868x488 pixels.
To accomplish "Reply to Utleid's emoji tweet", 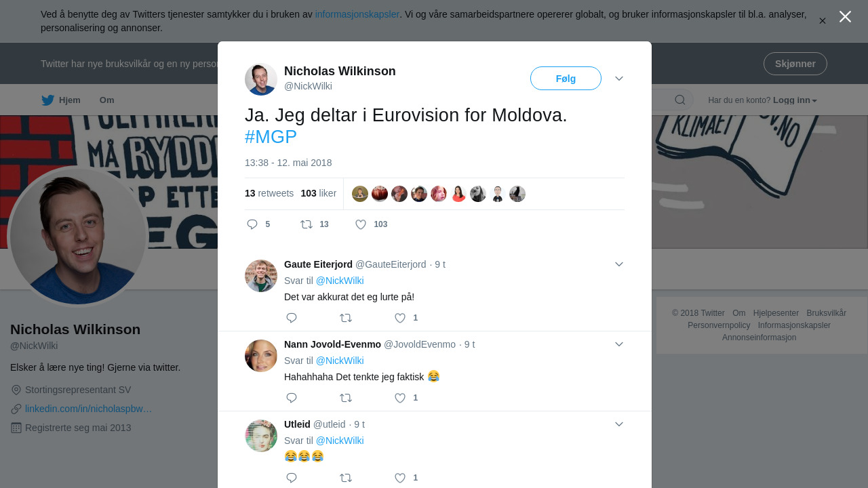I will coord(292,478).
